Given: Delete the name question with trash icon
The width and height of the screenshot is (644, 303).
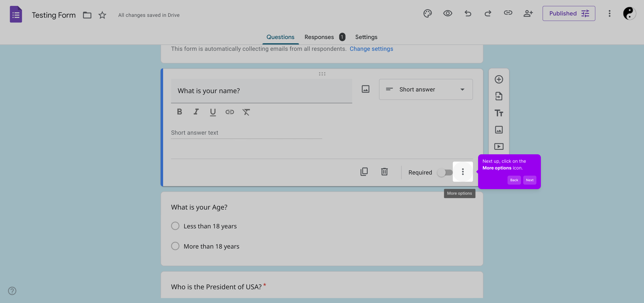Looking at the screenshot, I should (384, 172).
